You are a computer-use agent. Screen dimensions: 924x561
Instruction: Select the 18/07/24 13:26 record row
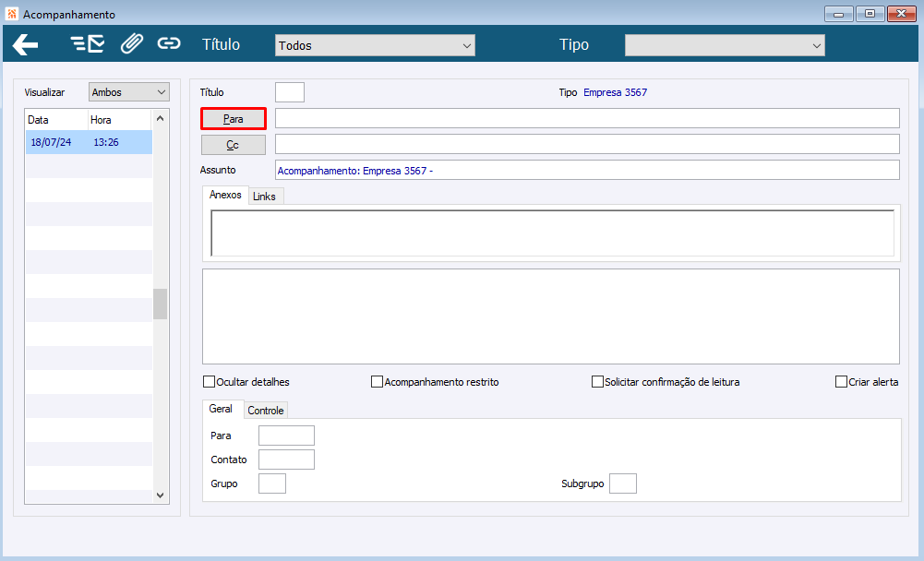(89, 142)
